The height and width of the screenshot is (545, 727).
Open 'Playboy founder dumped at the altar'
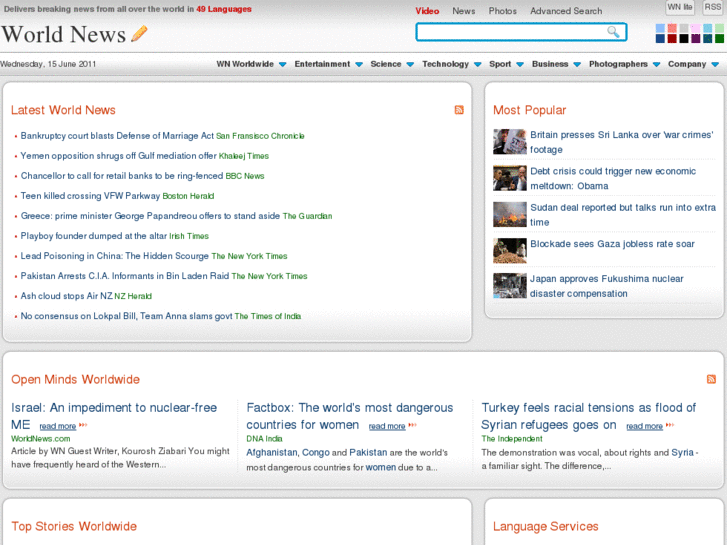tap(94, 236)
